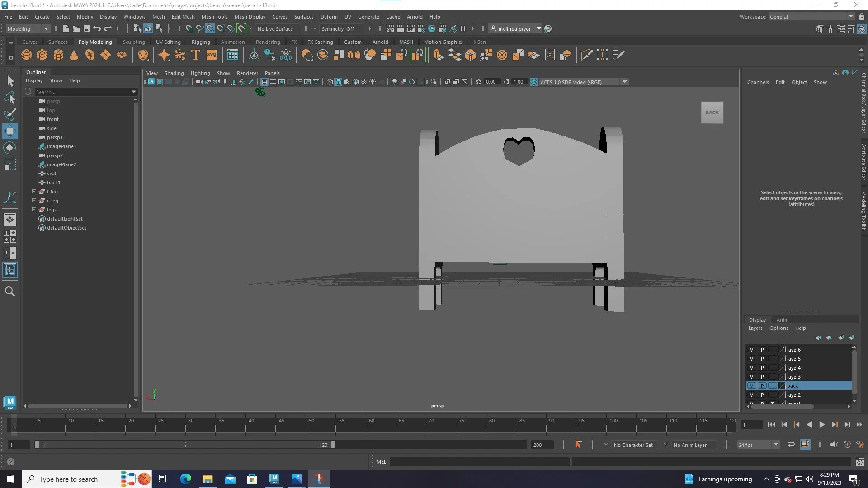Image resolution: width=868 pixels, height=488 pixels.
Task: Create a polygon cube from the shelf
Action: pyautogui.click(x=42, y=55)
